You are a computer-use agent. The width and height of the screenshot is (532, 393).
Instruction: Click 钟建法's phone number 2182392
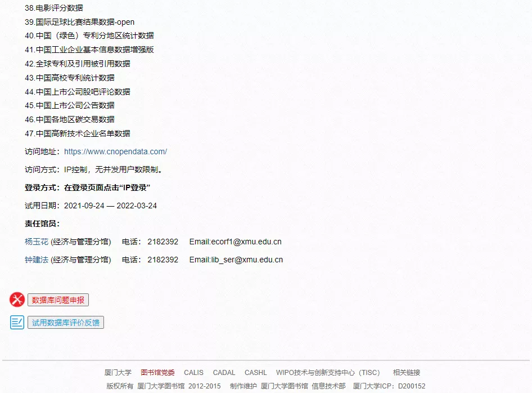coord(163,260)
